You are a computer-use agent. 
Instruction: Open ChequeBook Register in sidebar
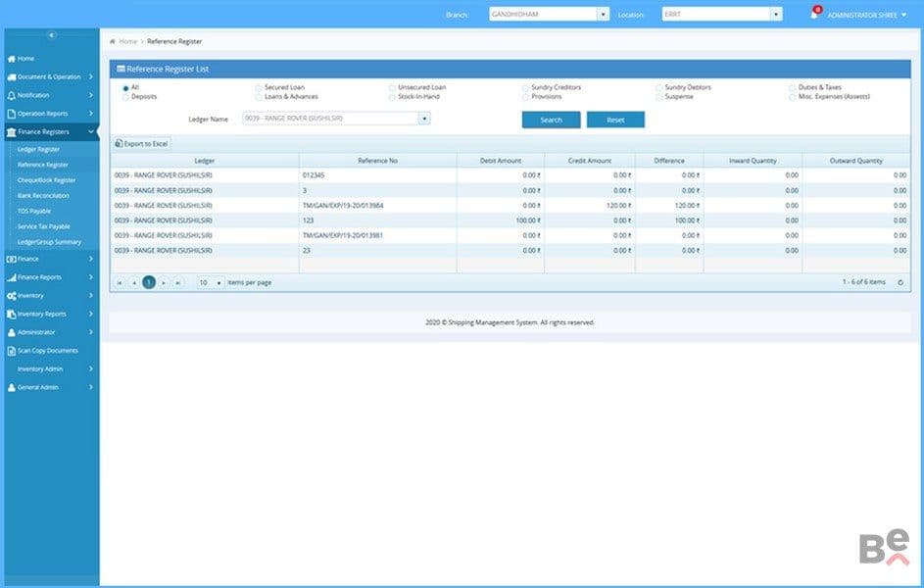pyautogui.click(x=47, y=180)
